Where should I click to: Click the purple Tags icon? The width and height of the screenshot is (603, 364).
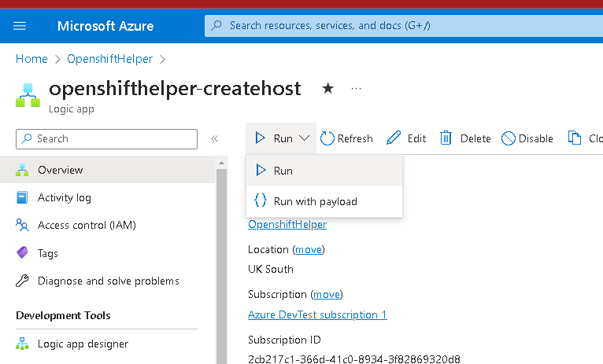point(22,252)
